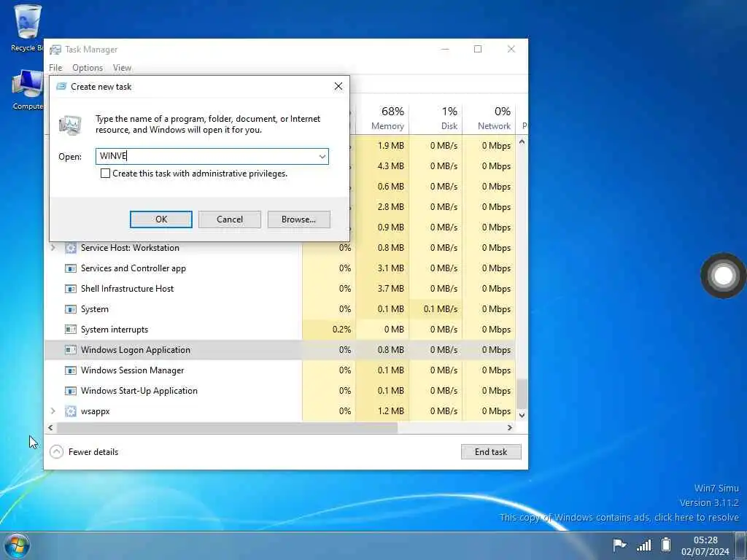Click the vertical scrollbar thumb
Viewport: 747px width, 560px height.
tap(522, 393)
